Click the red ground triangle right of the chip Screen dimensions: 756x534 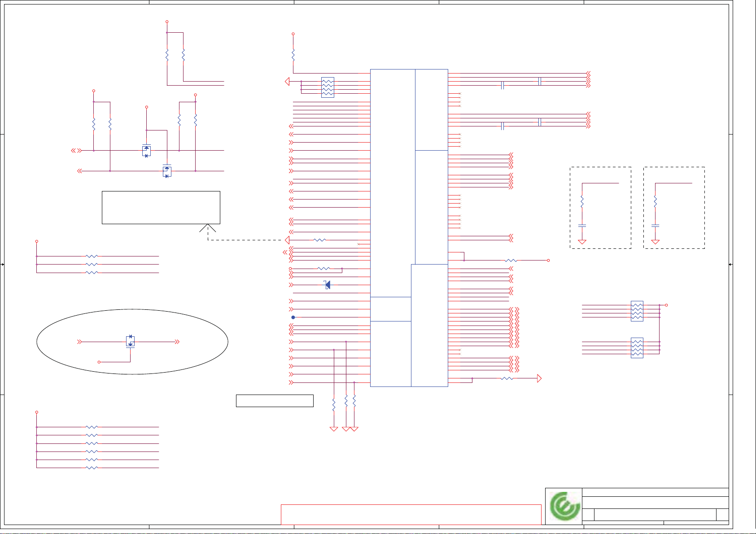click(x=539, y=378)
